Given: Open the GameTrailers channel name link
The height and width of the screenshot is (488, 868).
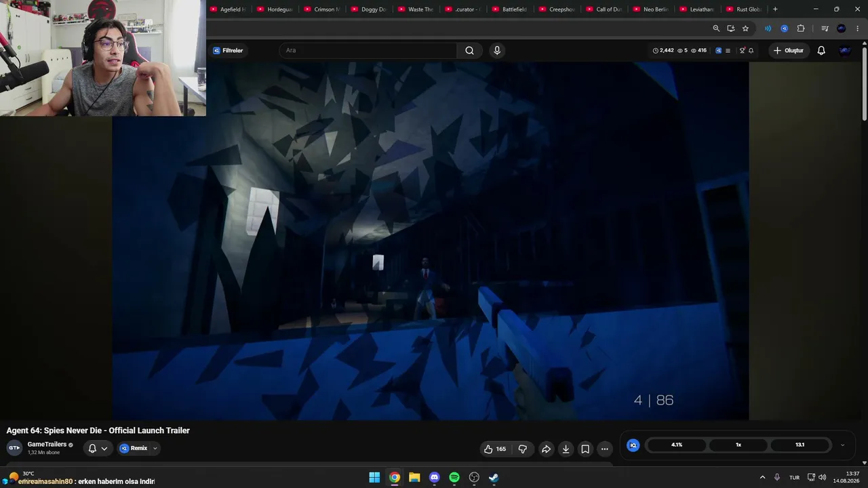Looking at the screenshot, I should coord(47,445).
